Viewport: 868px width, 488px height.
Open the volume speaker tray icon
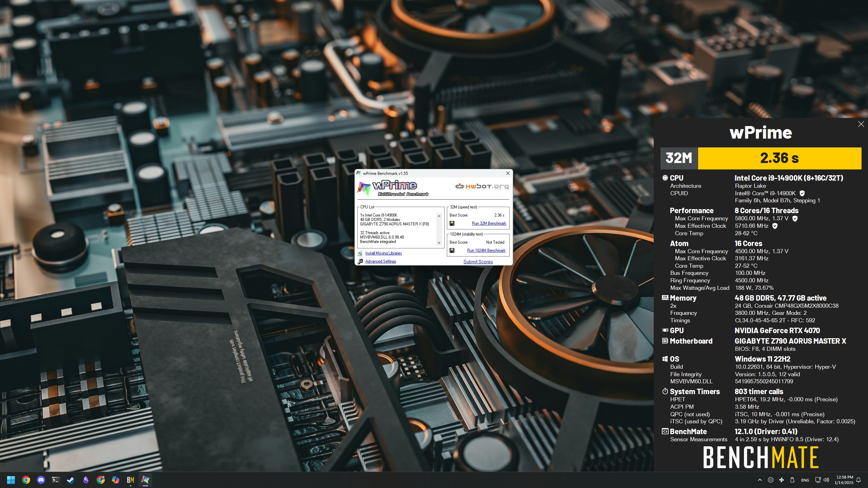826,480
